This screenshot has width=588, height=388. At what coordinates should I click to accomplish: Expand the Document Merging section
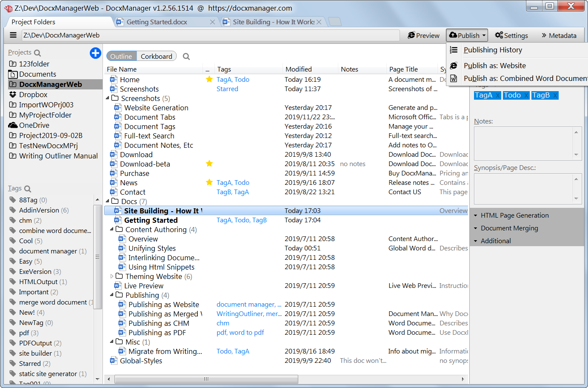click(475, 228)
